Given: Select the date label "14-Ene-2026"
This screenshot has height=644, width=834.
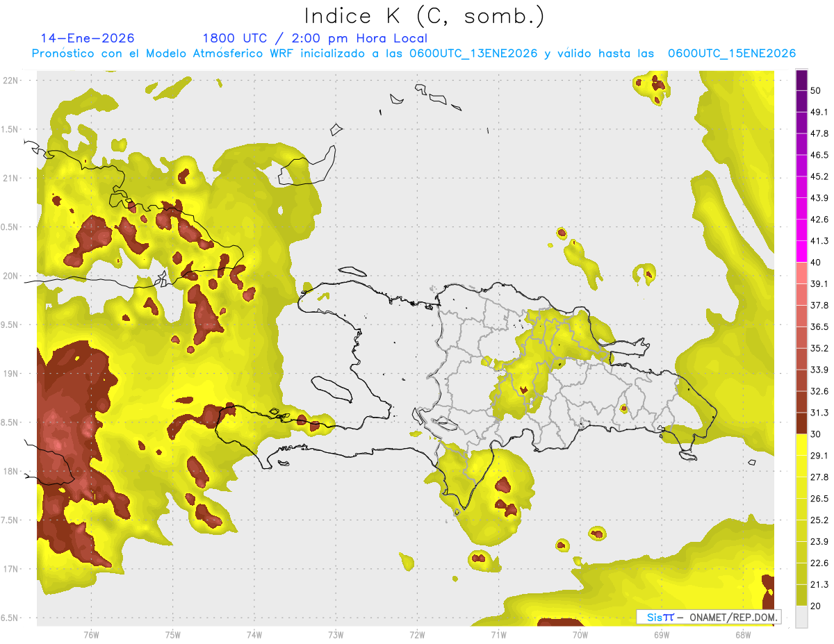Looking at the screenshot, I should pyautogui.click(x=88, y=38).
